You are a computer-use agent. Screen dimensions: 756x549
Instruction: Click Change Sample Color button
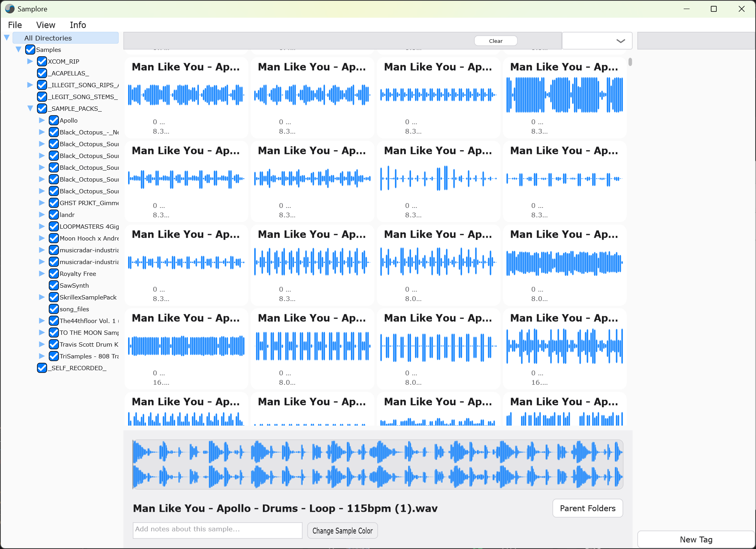(x=342, y=531)
